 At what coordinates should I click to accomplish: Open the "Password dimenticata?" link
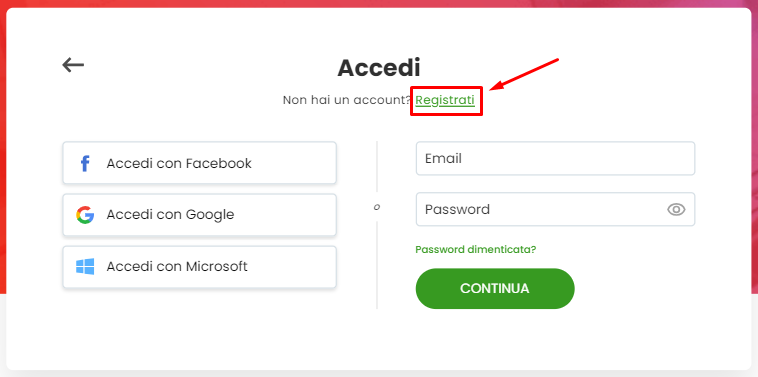tap(476, 249)
